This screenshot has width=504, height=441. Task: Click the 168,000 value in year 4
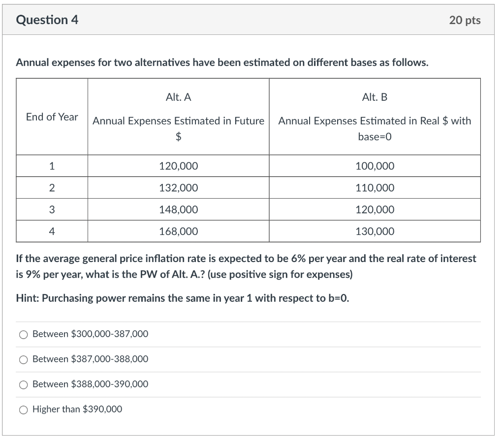178,231
